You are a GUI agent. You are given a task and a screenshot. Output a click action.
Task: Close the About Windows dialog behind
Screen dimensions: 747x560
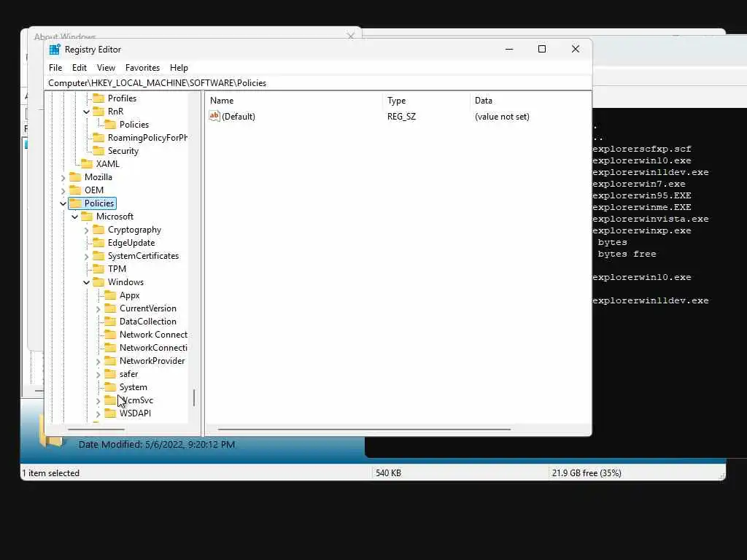[x=351, y=36]
